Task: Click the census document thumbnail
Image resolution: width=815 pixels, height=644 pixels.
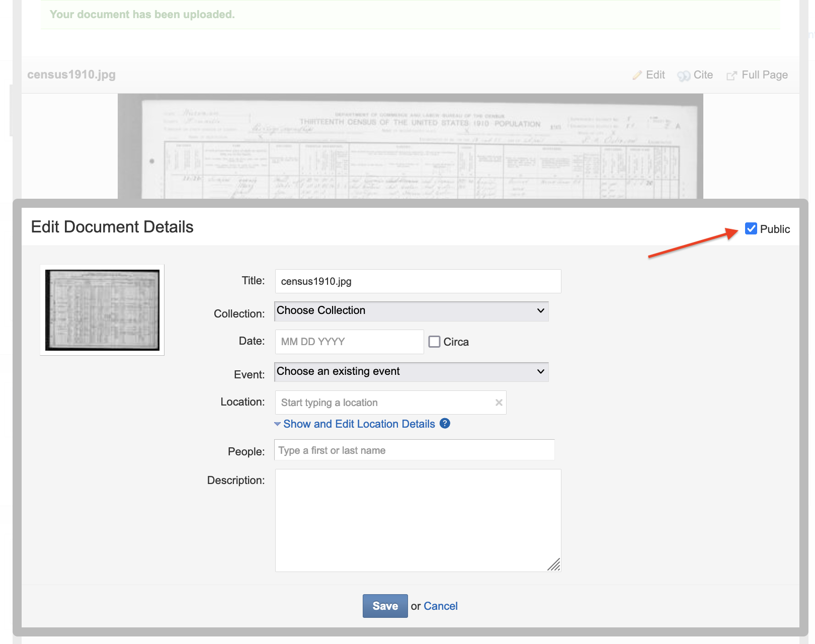Action: 102,310
